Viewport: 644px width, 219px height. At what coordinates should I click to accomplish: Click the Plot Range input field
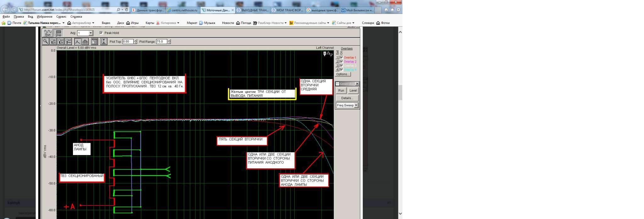pyautogui.click(x=161, y=42)
